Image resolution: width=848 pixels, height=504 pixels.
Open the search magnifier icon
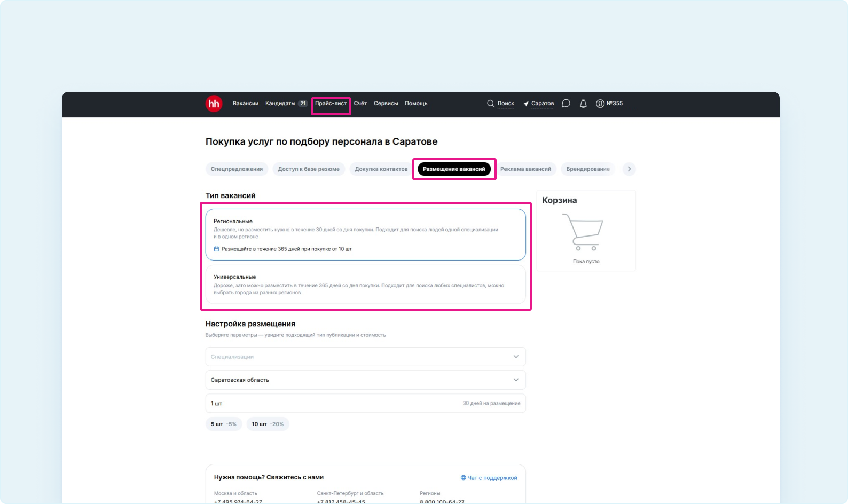[491, 104]
